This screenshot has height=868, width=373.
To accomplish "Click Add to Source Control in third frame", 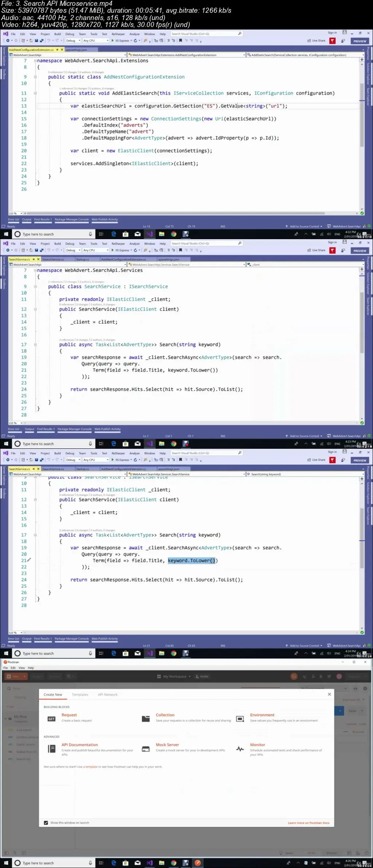I will click(x=304, y=646).
